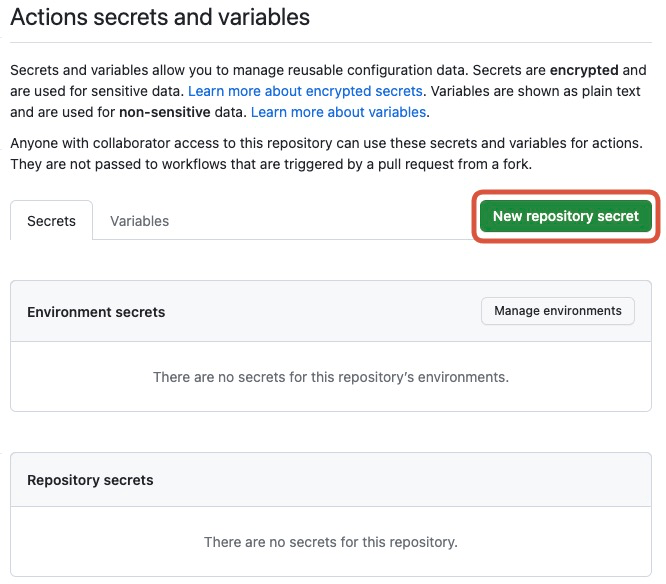The height and width of the screenshot is (584, 666).
Task: Click header space between Environment secrets and Manage environments
Action: pyautogui.click(x=320, y=312)
